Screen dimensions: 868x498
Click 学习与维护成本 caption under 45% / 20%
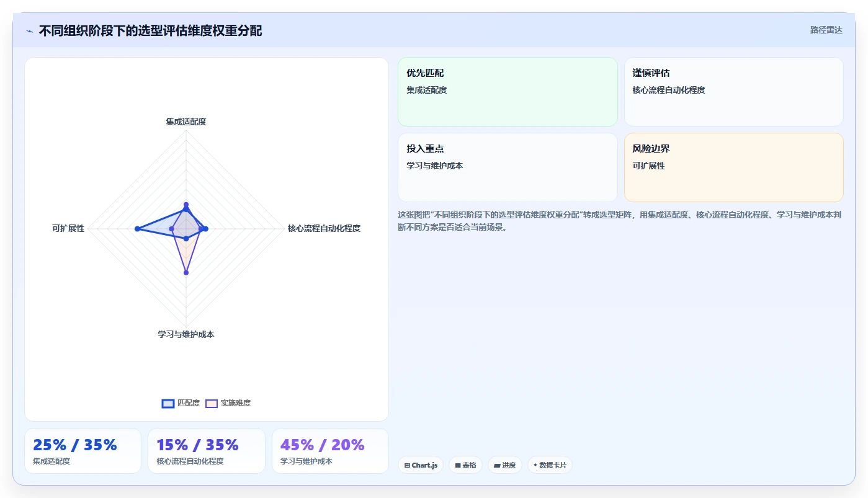pyautogui.click(x=306, y=461)
